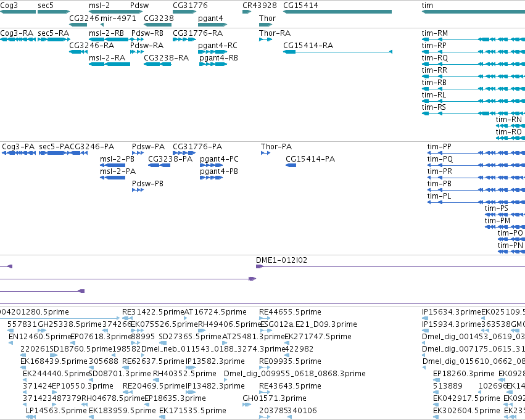Select the tim-RN transcript

tap(510, 126)
